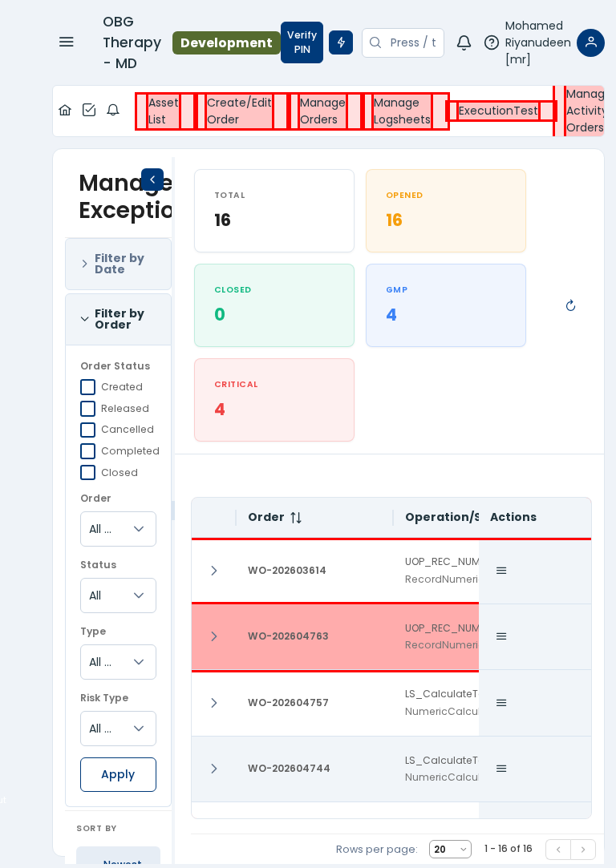
Task: Open the hamburger navigation menu
Action: [x=67, y=42]
